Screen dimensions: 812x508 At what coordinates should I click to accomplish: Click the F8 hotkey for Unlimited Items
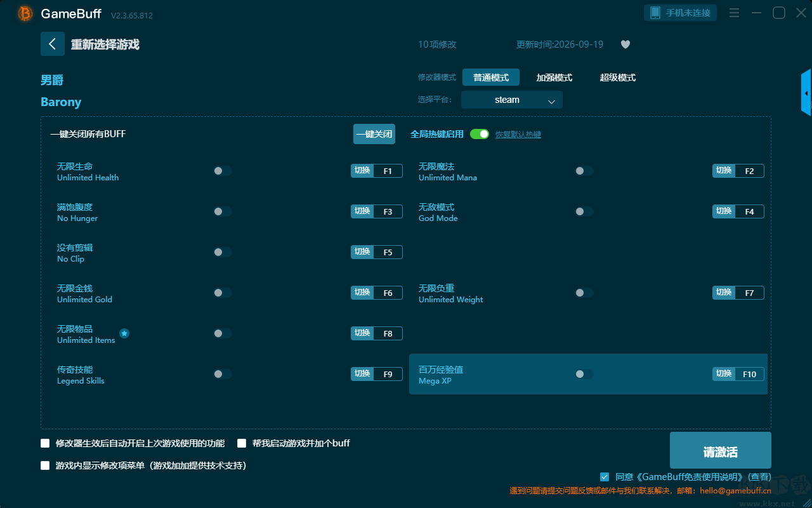(388, 333)
